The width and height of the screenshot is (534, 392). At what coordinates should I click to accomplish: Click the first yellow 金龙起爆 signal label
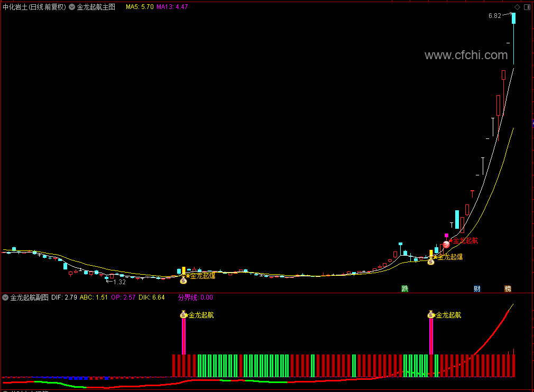(x=202, y=276)
